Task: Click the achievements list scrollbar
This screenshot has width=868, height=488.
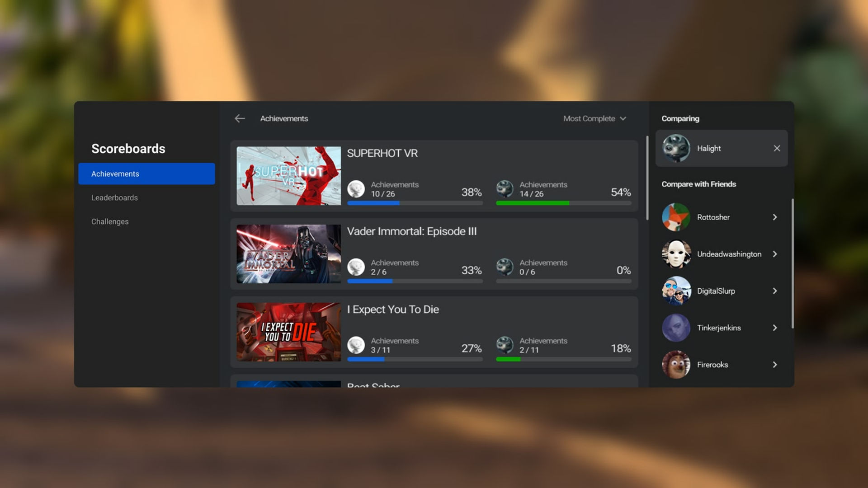Action: (x=647, y=178)
